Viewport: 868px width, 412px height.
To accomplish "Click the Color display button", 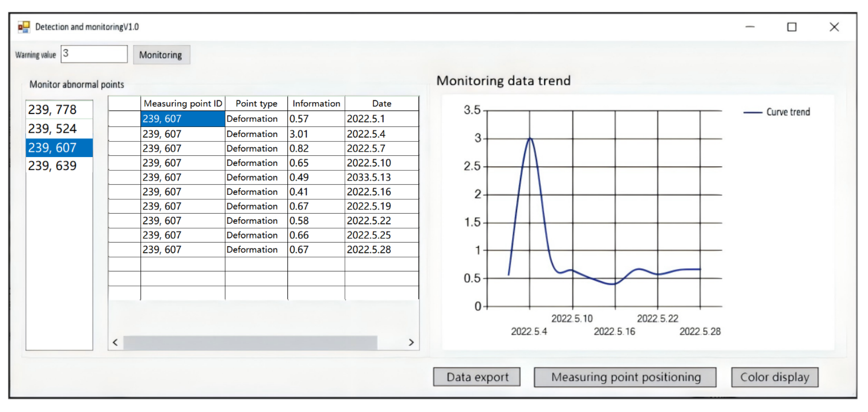I will tap(775, 377).
